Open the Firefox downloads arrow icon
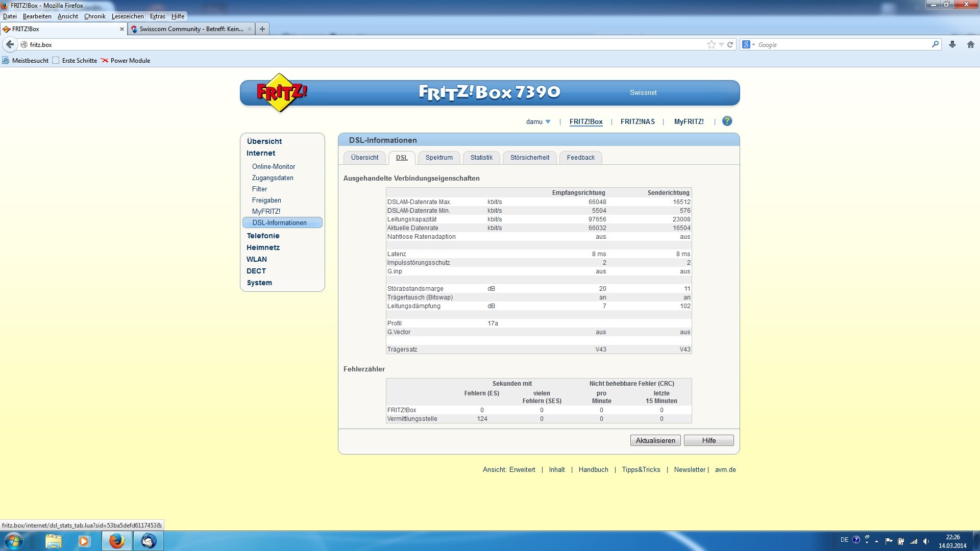Image resolution: width=980 pixels, height=551 pixels. tap(952, 44)
